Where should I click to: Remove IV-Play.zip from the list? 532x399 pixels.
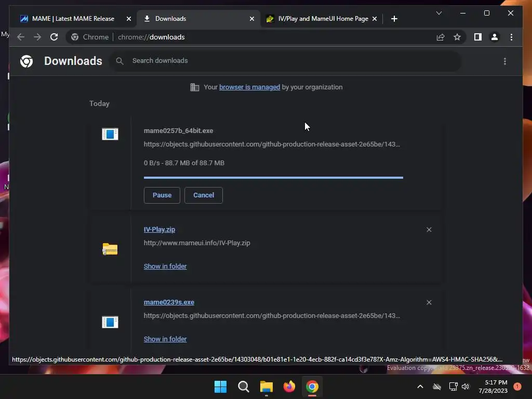click(x=429, y=230)
